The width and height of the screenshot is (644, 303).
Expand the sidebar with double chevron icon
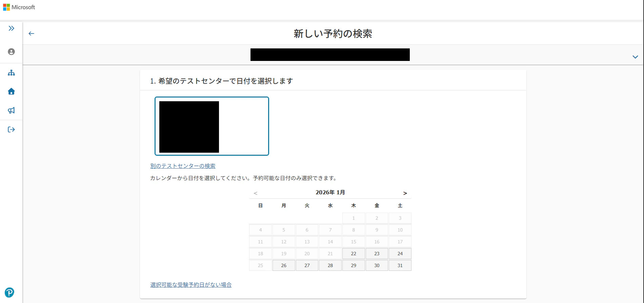[11, 28]
